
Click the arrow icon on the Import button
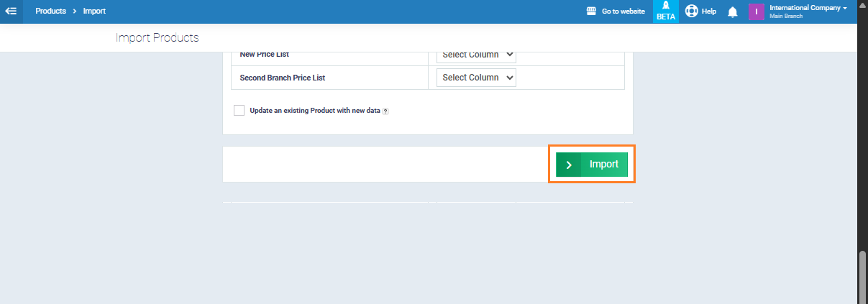click(x=569, y=165)
